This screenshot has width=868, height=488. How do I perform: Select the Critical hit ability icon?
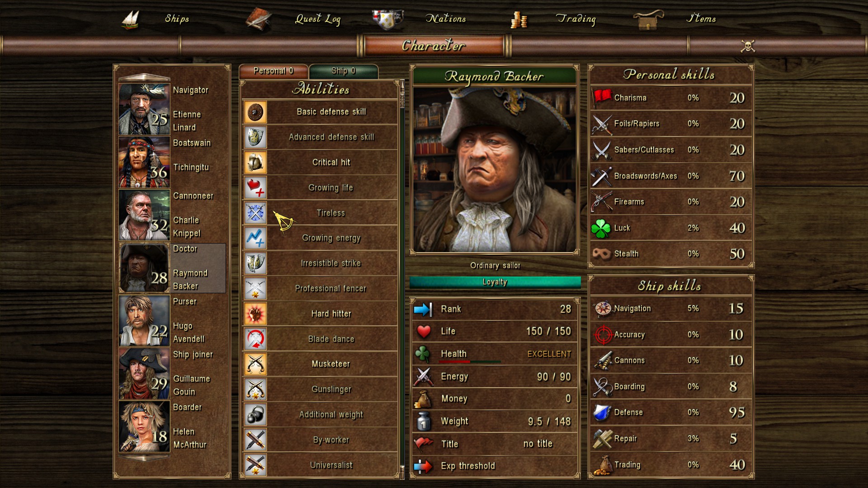coord(255,163)
